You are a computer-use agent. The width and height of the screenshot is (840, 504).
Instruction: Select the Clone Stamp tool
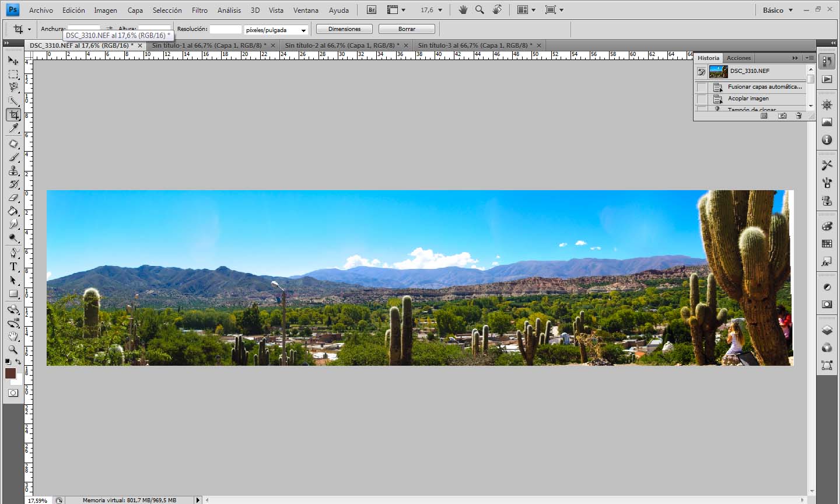(13, 170)
